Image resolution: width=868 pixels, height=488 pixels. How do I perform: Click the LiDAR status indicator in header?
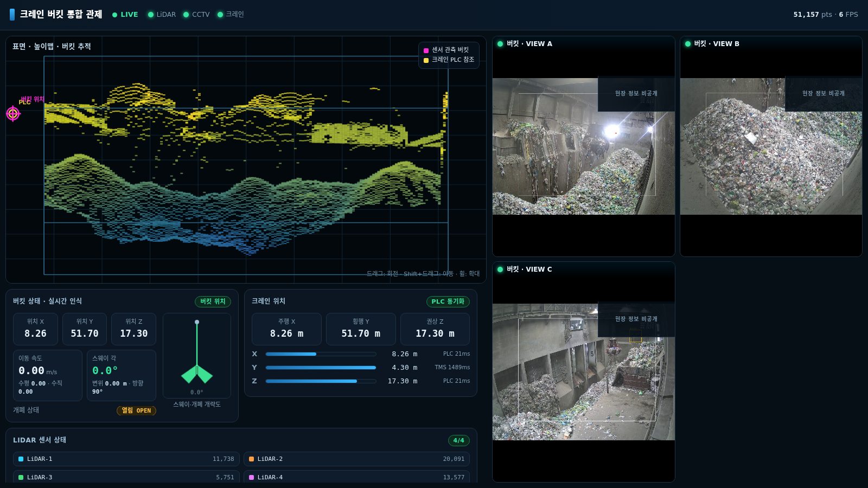tap(162, 15)
